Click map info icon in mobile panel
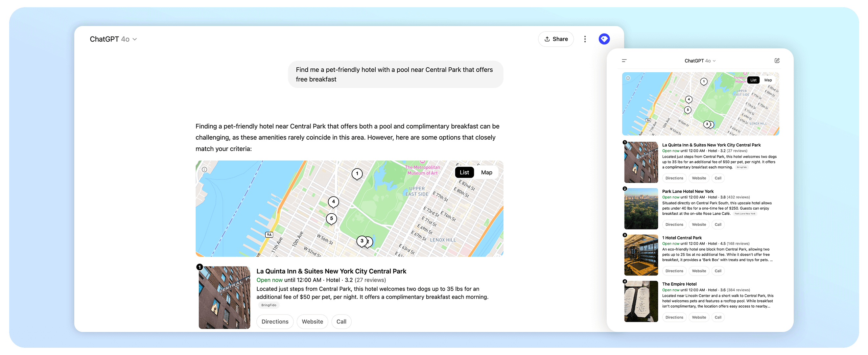 tap(628, 78)
